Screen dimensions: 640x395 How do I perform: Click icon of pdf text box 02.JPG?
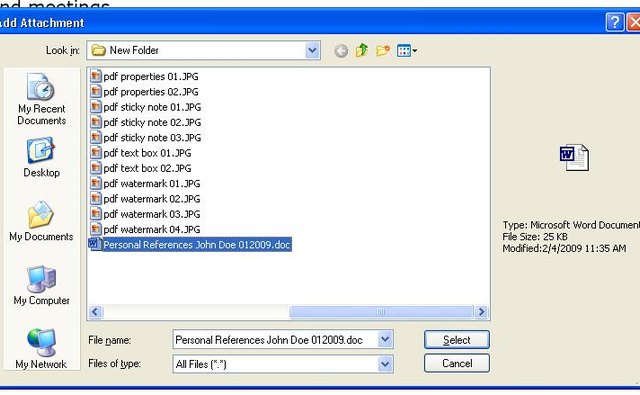pyautogui.click(x=96, y=168)
